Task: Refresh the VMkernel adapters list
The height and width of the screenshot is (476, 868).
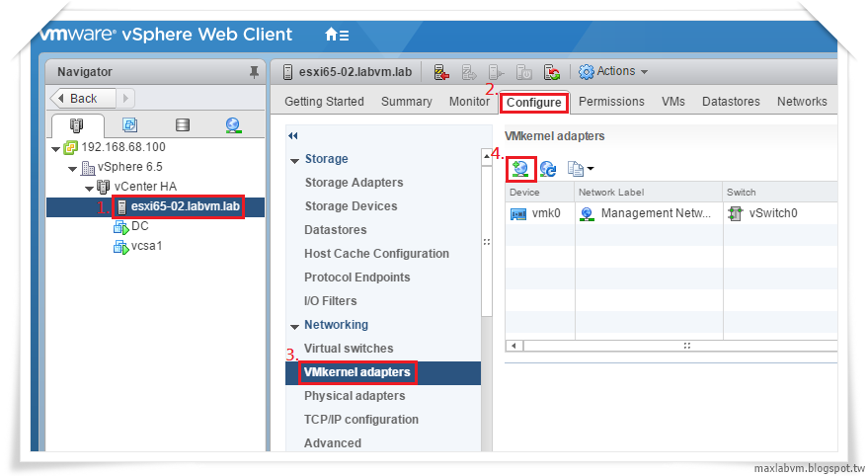Action: (x=548, y=170)
